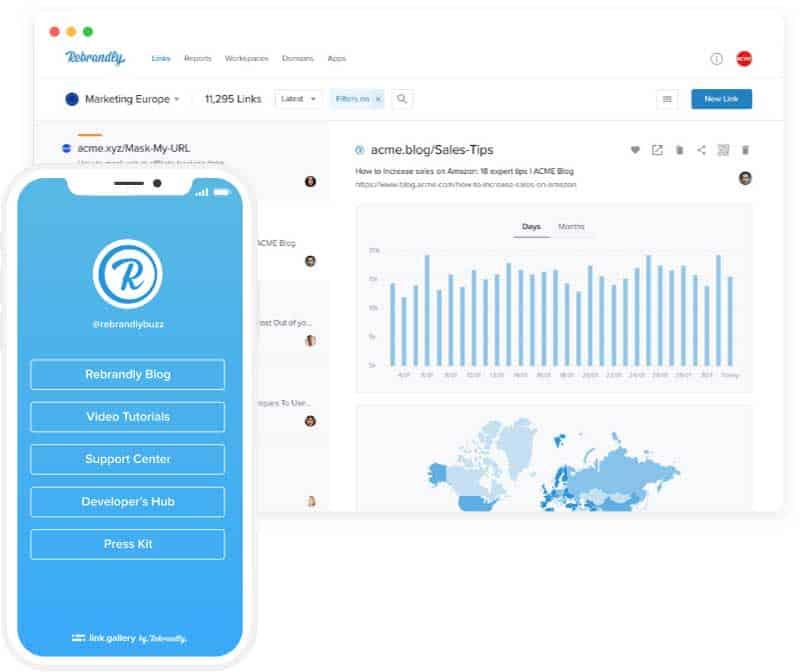Share the Sales-Tips link via share icon
Screen dimensions: 800x672
click(x=702, y=150)
